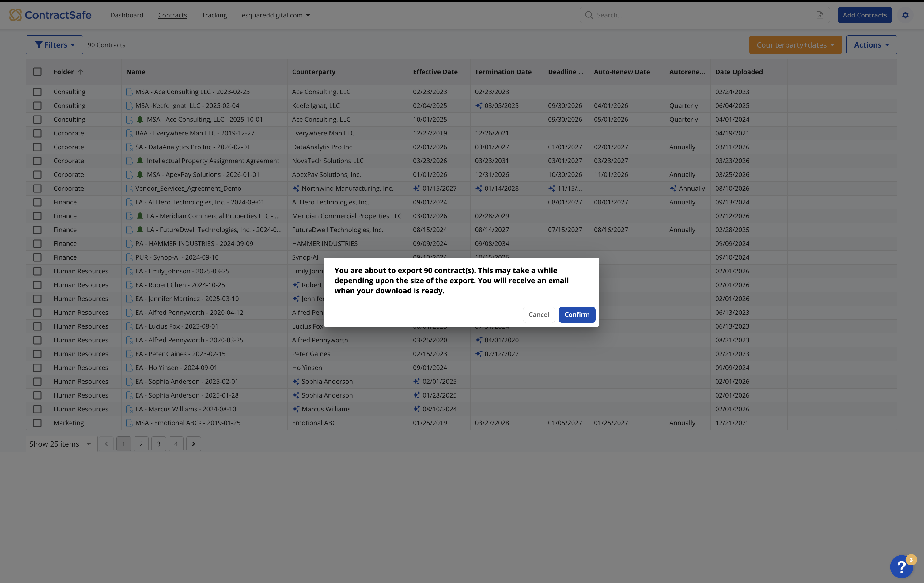Click bell icon on LA - FutureDwell Technologies row
The image size is (924, 583).
coord(140,230)
